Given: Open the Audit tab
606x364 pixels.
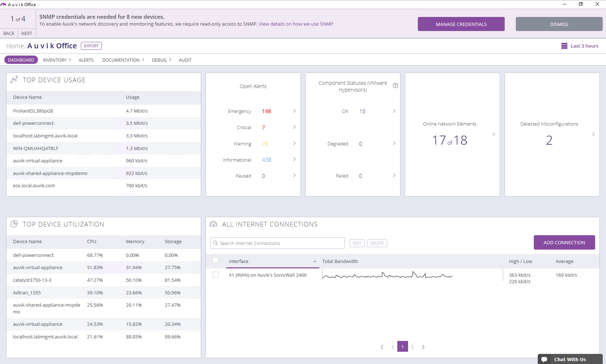Looking at the screenshot, I should [x=185, y=60].
